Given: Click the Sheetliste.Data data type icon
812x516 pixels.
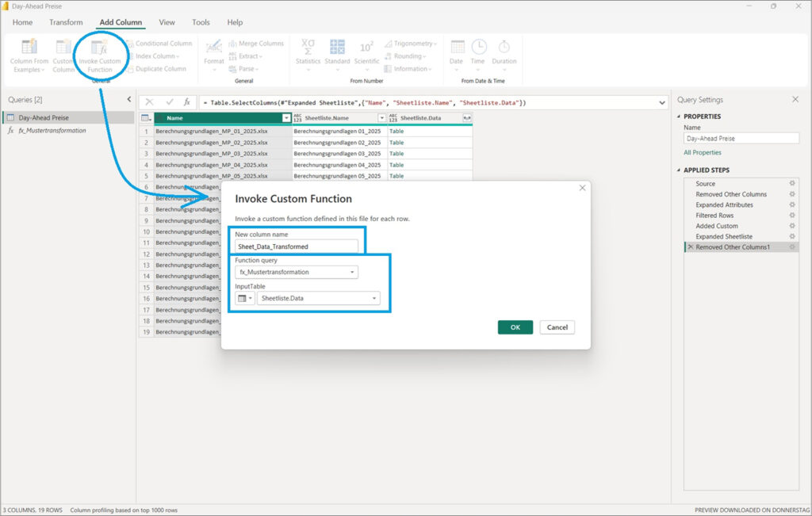Looking at the screenshot, I should [x=393, y=118].
